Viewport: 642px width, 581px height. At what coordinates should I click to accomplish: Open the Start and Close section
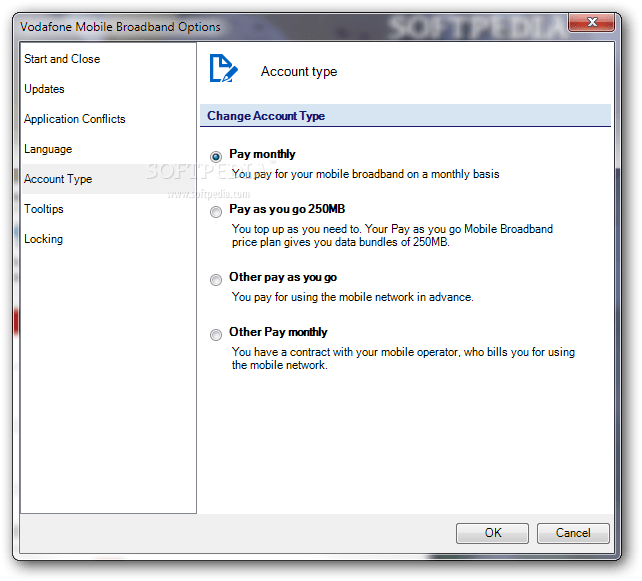point(108,59)
